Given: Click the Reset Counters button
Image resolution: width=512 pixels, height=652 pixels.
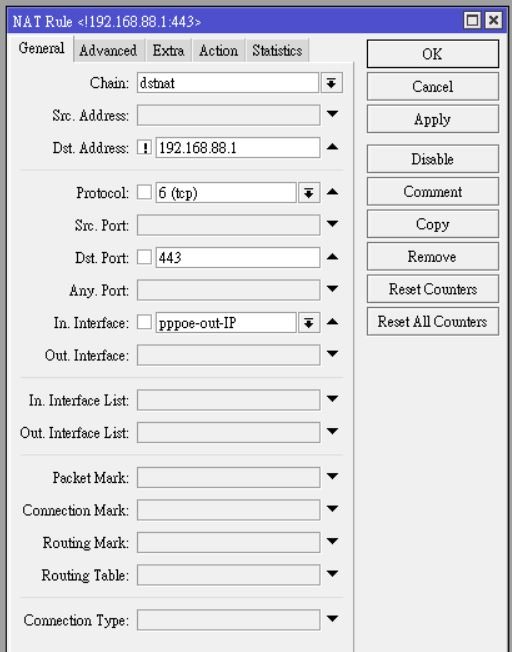Looking at the screenshot, I should [433, 289].
